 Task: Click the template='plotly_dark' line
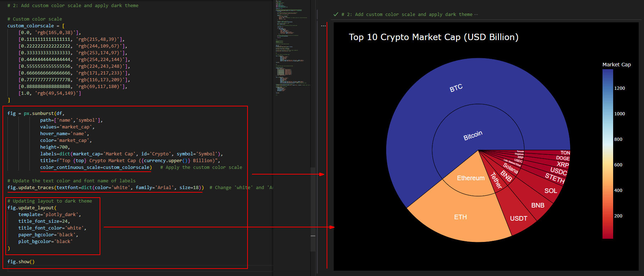coord(50,215)
